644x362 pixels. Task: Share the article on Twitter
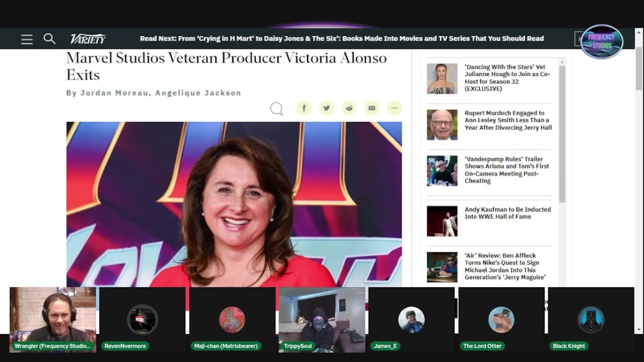327,108
